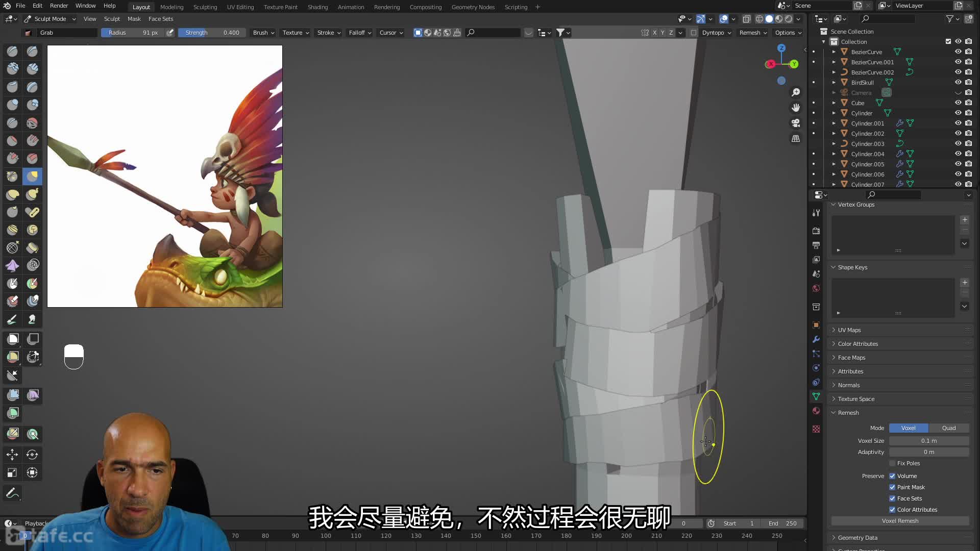The image size is (980, 551).
Task: Open the Render properties tab
Action: 816,231
